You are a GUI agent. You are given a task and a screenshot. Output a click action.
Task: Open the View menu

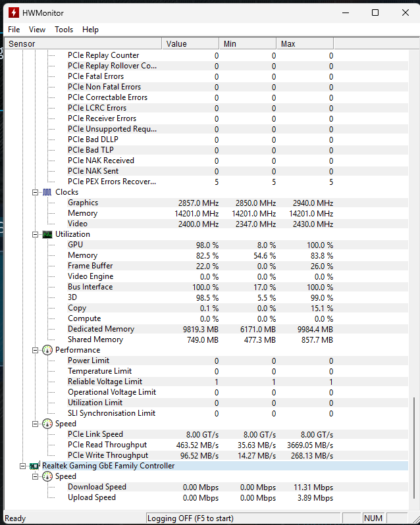coord(37,30)
